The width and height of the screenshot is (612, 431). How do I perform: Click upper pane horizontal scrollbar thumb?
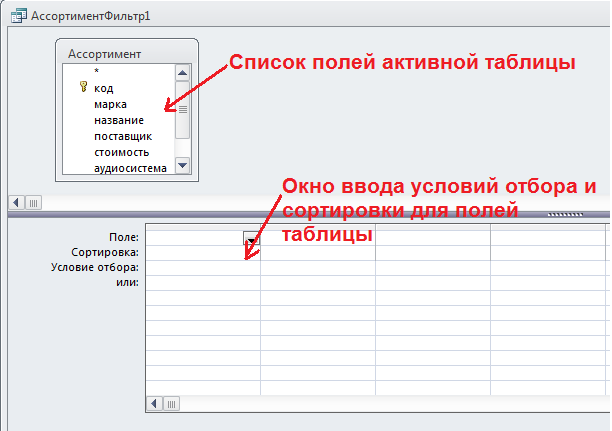tap(34, 203)
